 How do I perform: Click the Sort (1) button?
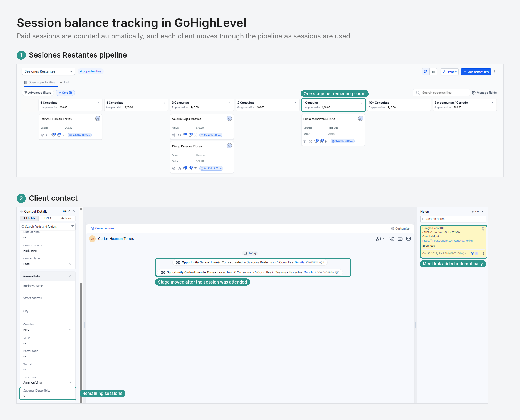65,93
